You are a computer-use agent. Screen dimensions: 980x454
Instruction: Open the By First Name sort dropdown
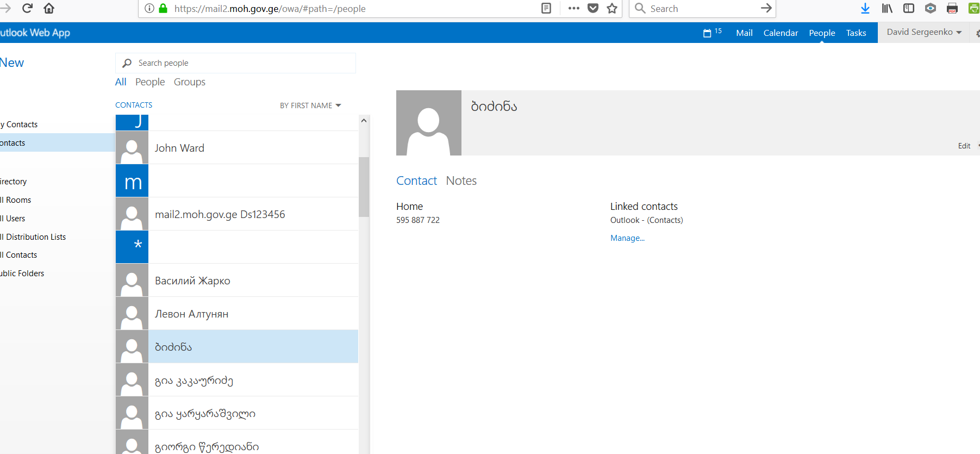click(x=310, y=105)
